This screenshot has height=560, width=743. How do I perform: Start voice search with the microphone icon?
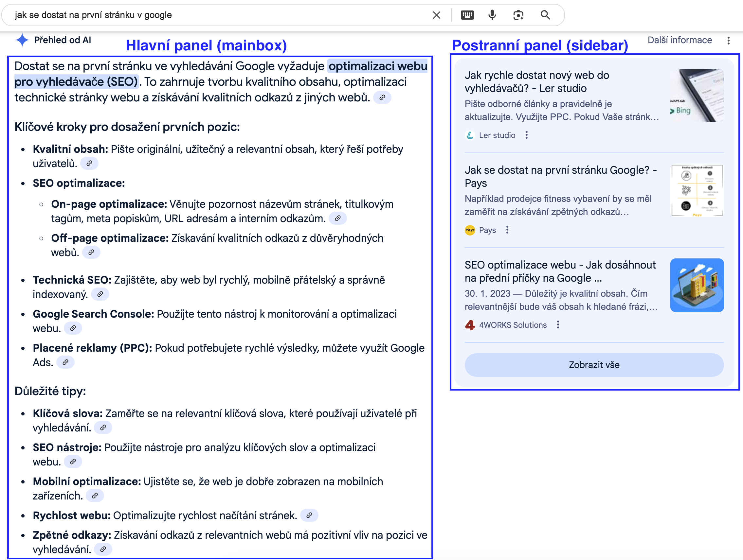coord(492,15)
